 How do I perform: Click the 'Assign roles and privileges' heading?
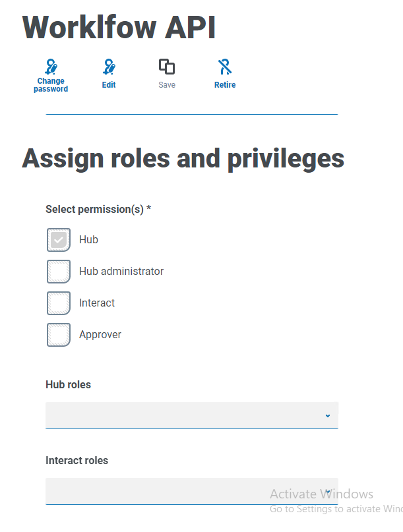(x=183, y=159)
